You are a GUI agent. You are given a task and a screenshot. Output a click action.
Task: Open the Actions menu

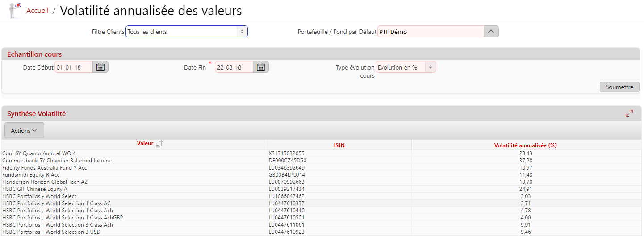point(24,131)
